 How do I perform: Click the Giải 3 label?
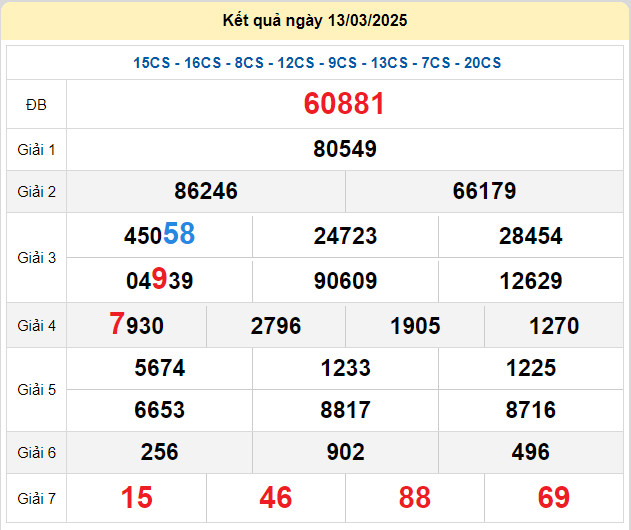(x=36, y=258)
